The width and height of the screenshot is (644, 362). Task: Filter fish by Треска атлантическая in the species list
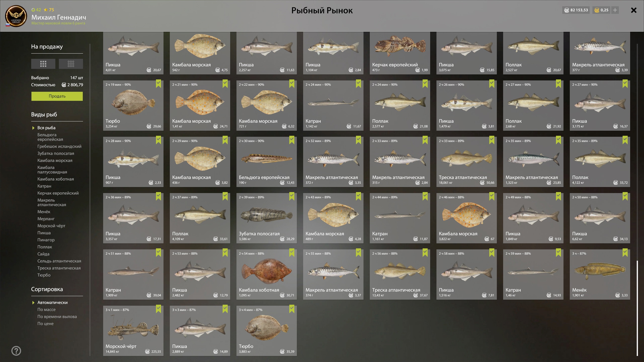click(x=59, y=268)
